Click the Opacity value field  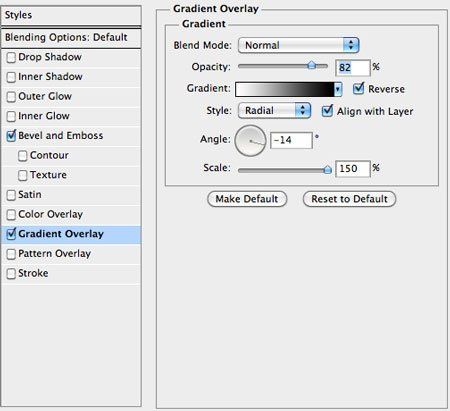pos(353,68)
